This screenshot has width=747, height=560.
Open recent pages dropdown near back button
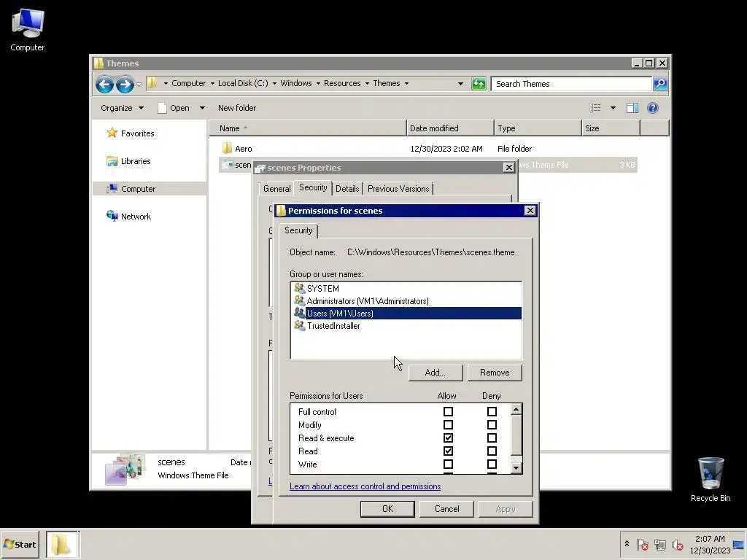139,85
